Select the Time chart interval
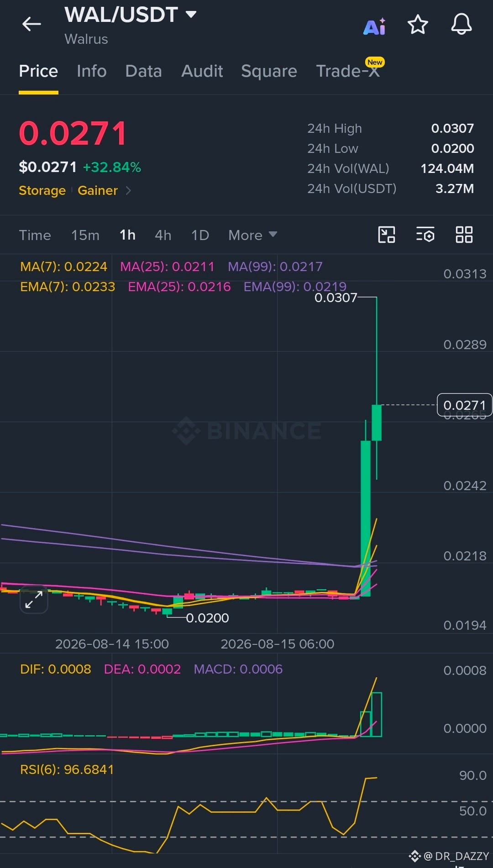This screenshot has width=493, height=868. click(x=35, y=235)
